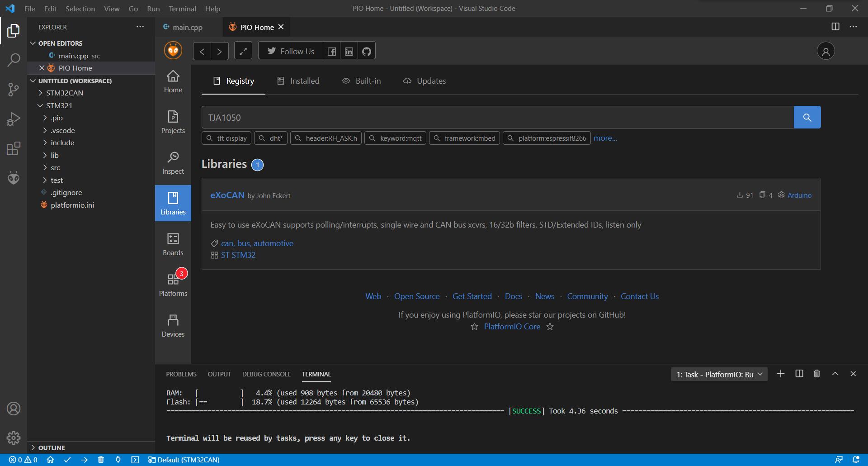Close the PIO Home tab

[281, 27]
